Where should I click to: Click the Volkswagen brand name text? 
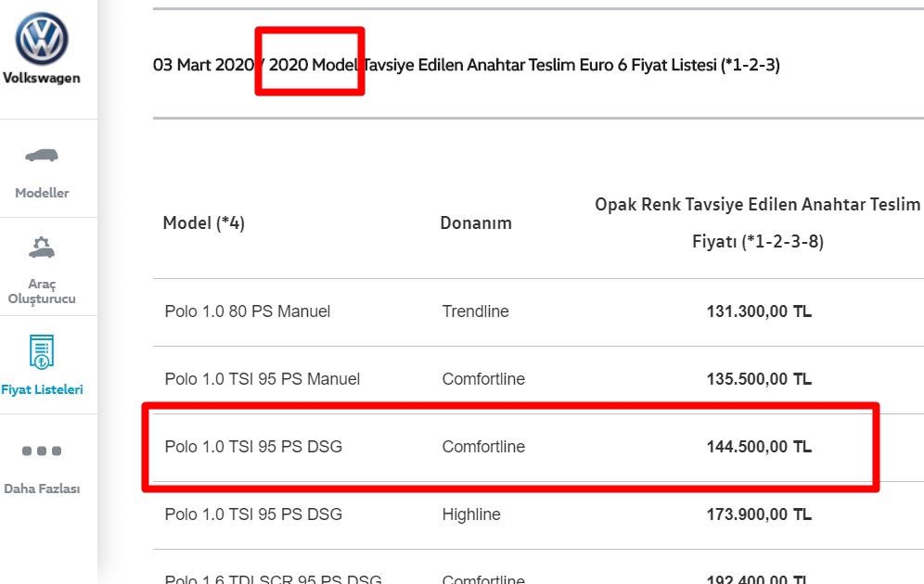coord(41,78)
